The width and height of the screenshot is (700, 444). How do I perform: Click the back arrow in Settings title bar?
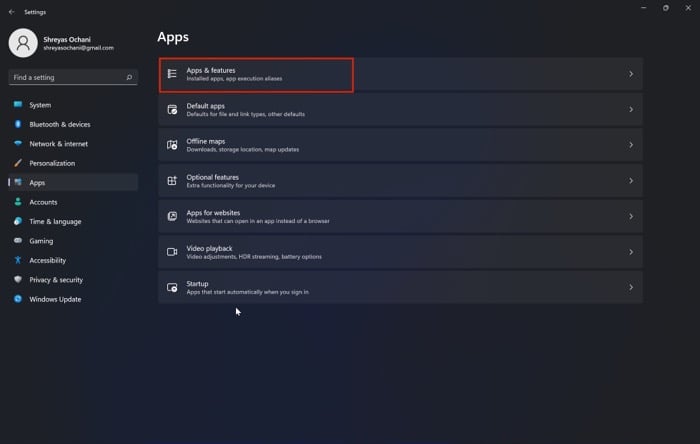12,12
